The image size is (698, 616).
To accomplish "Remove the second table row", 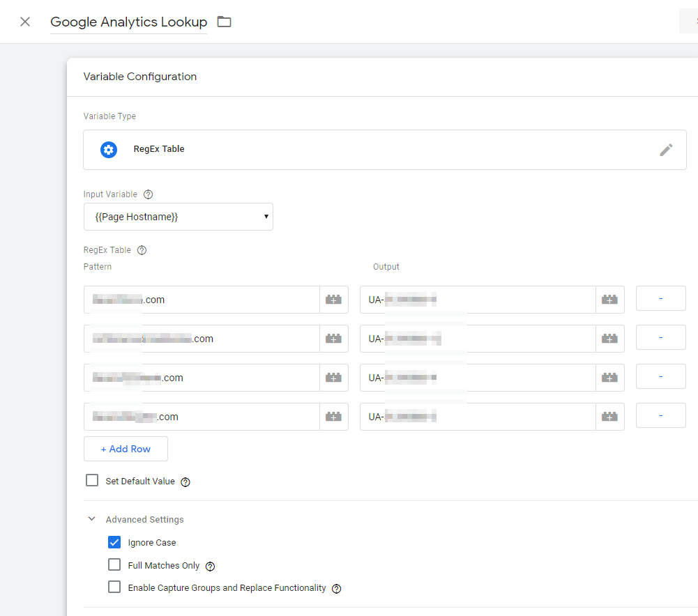I will click(x=660, y=337).
